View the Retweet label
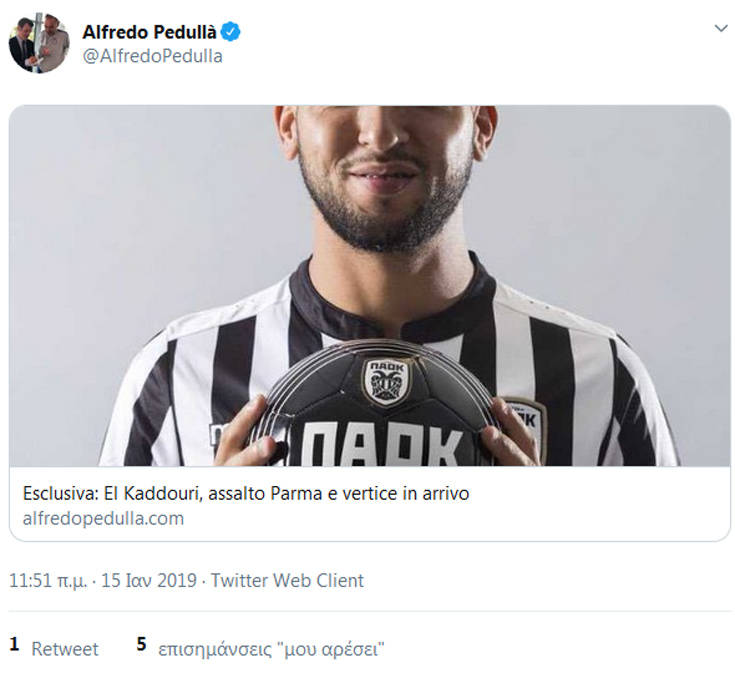This screenshot has width=735, height=673. (x=65, y=649)
